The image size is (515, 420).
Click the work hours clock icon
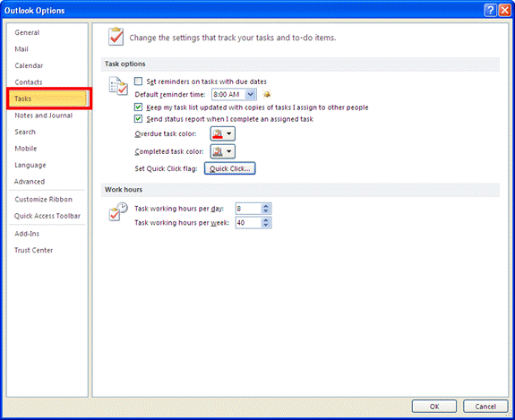(118, 211)
